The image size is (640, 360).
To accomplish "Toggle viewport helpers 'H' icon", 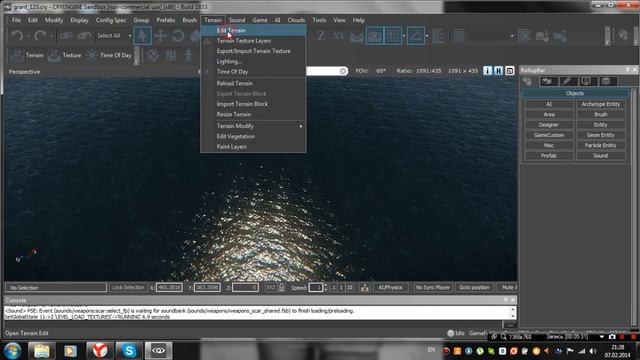I will pos(498,71).
